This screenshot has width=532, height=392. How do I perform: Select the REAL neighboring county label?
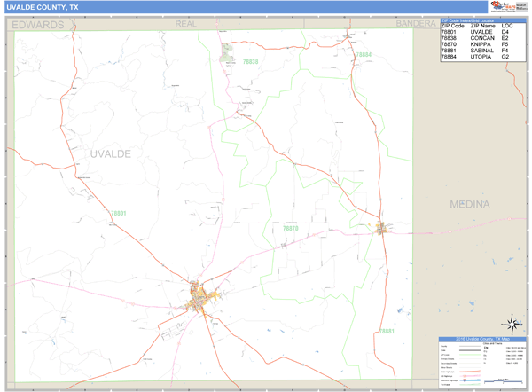(x=185, y=24)
